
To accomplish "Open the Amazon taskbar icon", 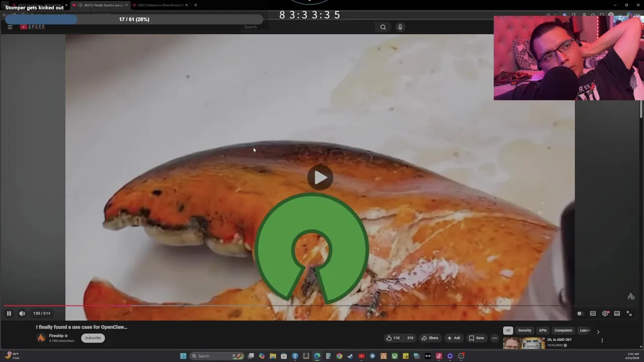I will click(306, 356).
